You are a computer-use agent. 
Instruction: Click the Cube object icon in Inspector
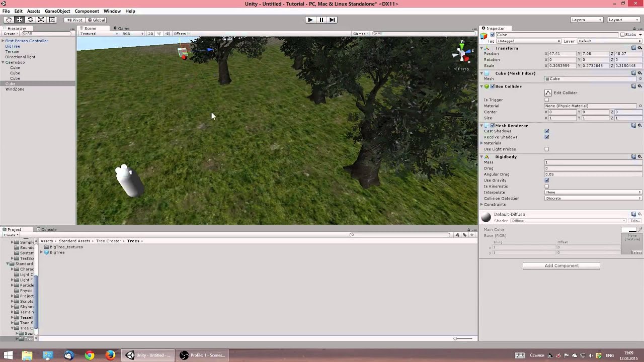click(x=484, y=35)
